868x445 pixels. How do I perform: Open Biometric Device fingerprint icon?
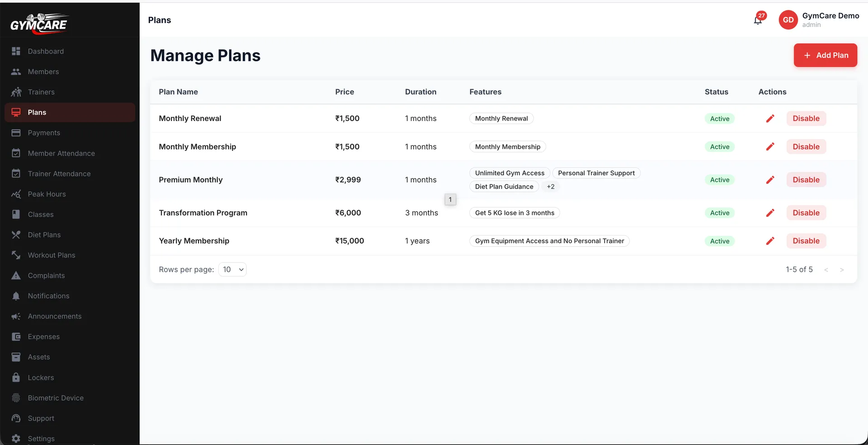click(x=16, y=398)
